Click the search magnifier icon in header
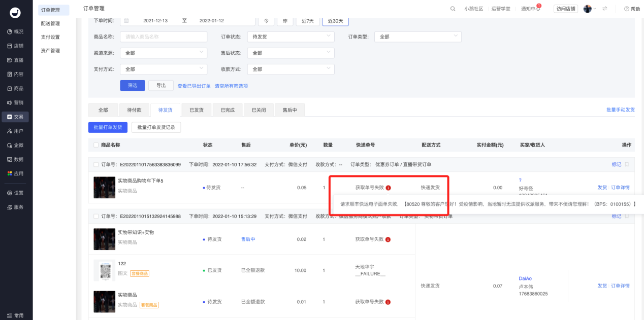 click(x=453, y=9)
